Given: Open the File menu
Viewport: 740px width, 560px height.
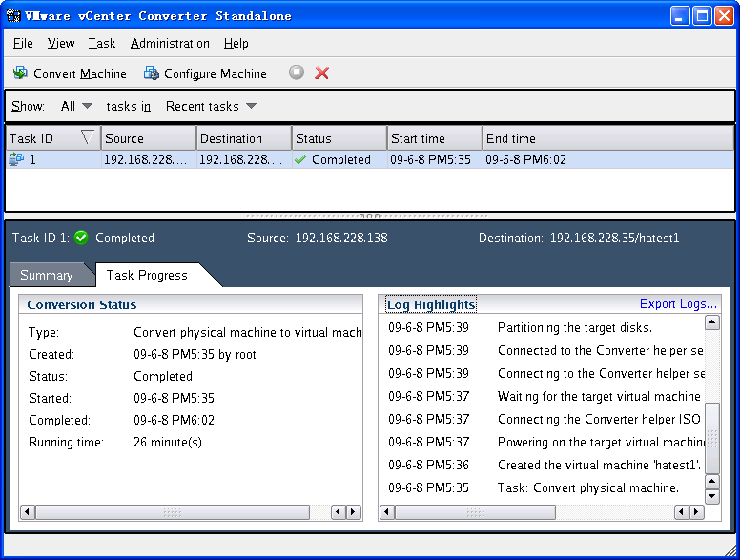Looking at the screenshot, I should 23,43.
